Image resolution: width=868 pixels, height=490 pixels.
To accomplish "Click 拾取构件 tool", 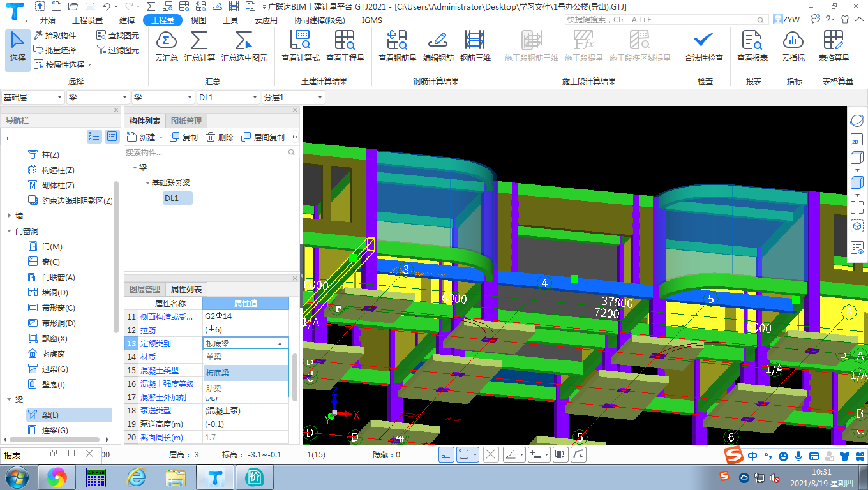I will [x=56, y=36].
